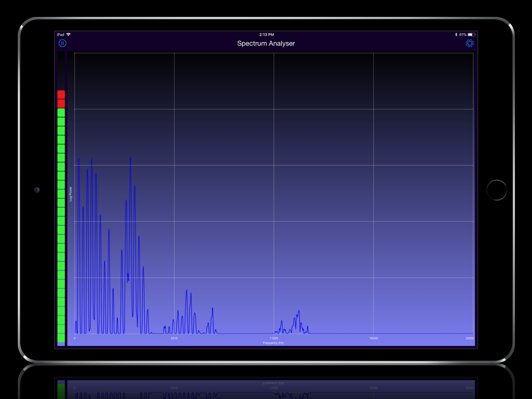
Task: Tap the 5512 Hz axis marker
Action: click(174, 338)
